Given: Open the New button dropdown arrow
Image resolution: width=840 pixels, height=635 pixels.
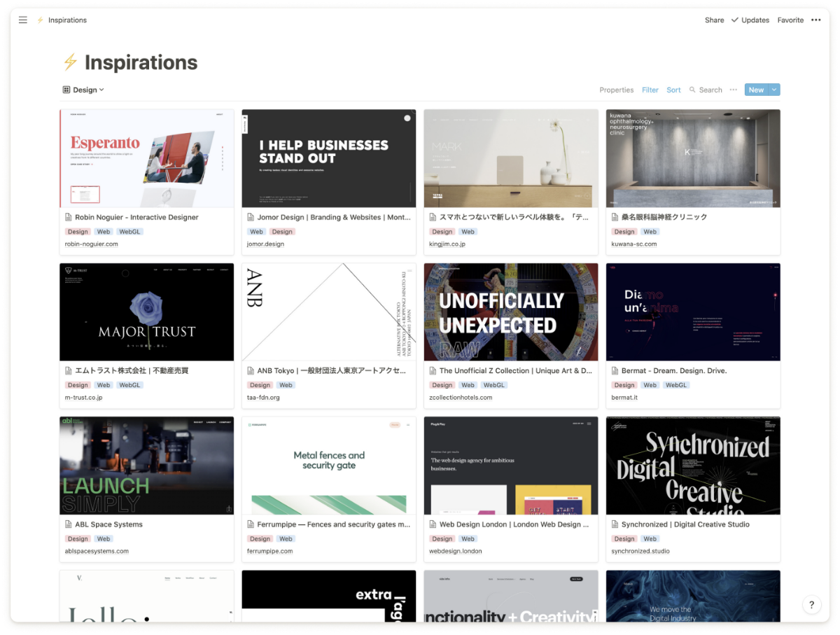Looking at the screenshot, I should point(774,90).
